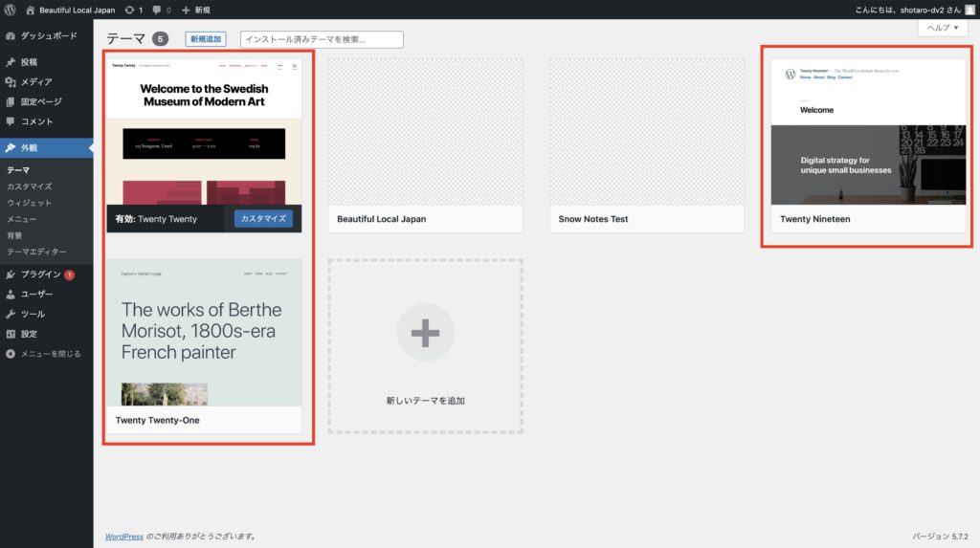This screenshot has height=548, width=980.
Task: Open the Snow Notes Test theme thumbnail
Action: (x=647, y=132)
